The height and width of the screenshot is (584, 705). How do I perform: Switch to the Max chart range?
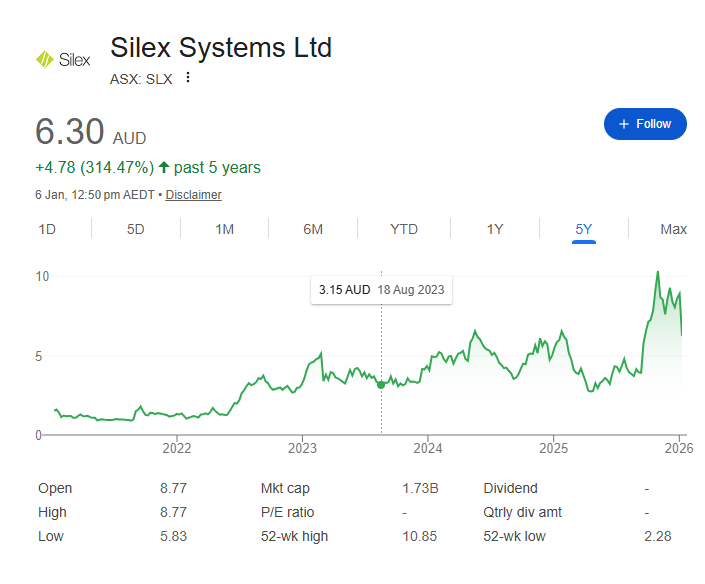tap(673, 229)
